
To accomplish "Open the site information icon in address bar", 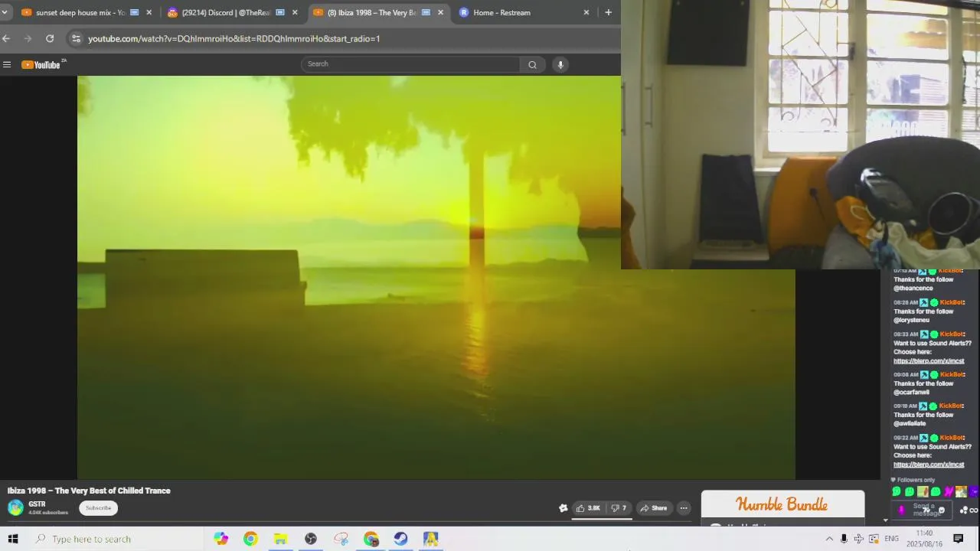I will (x=75, y=38).
